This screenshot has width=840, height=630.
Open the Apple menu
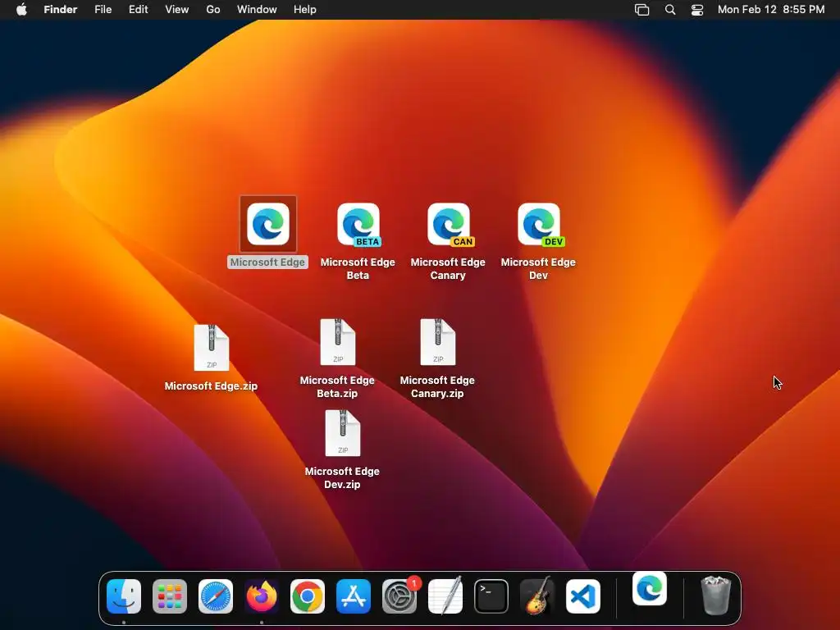pyautogui.click(x=22, y=10)
